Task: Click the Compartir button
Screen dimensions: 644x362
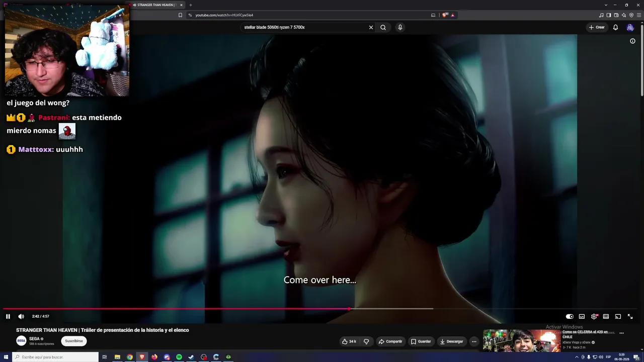Action: (x=390, y=341)
